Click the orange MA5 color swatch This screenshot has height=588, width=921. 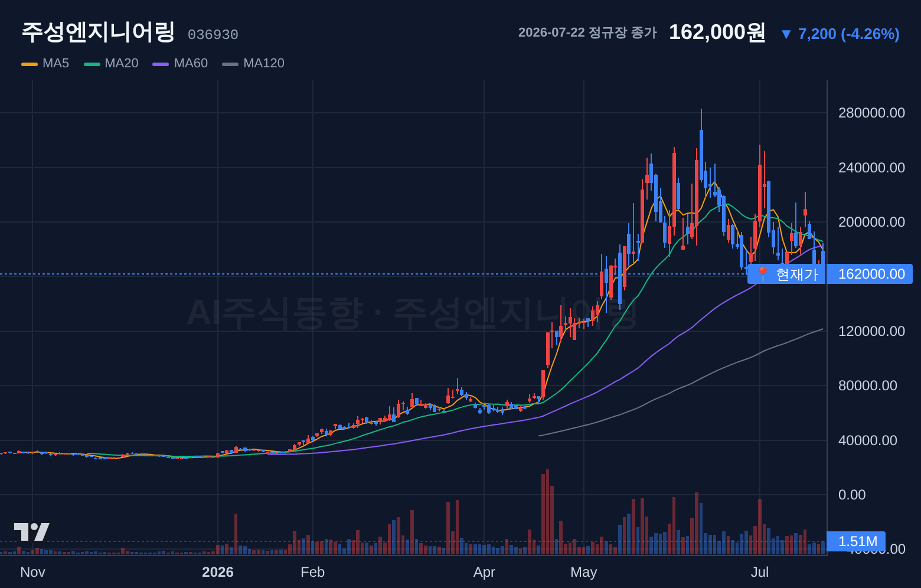[30, 64]
